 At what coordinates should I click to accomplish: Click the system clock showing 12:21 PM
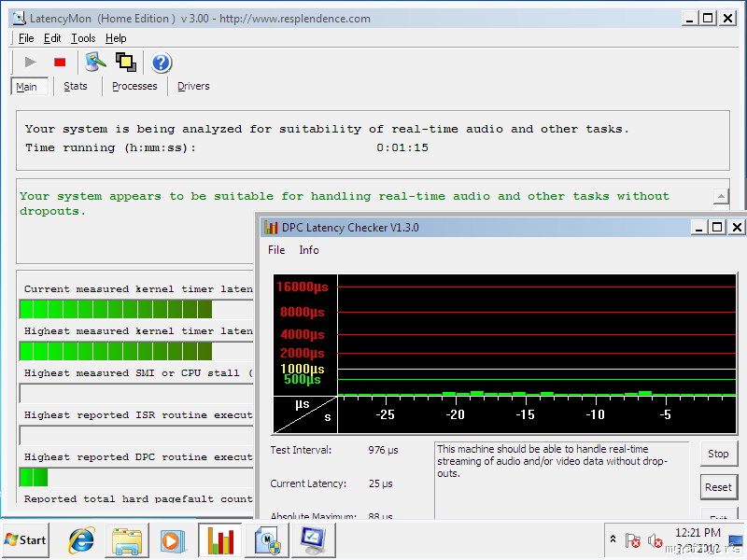(698, 532)
